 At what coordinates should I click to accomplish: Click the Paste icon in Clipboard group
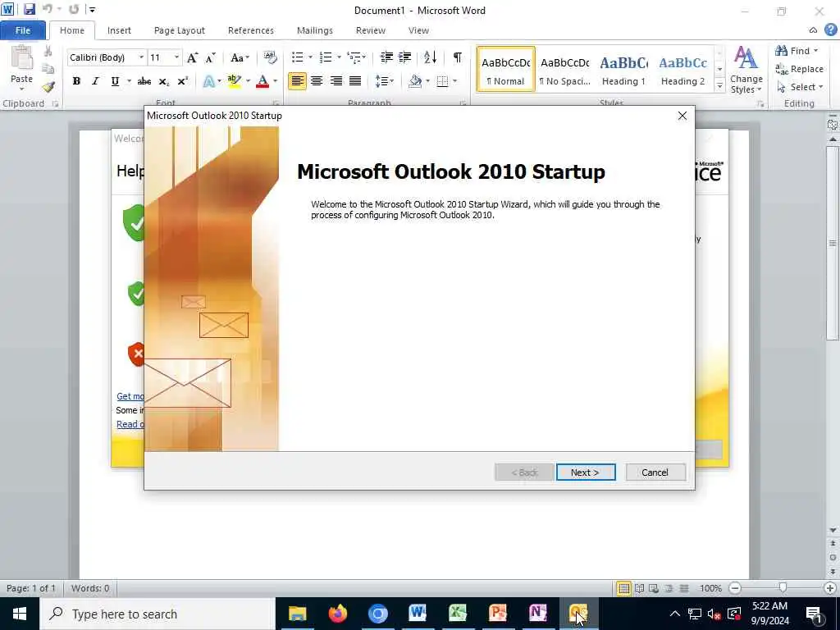22,58
